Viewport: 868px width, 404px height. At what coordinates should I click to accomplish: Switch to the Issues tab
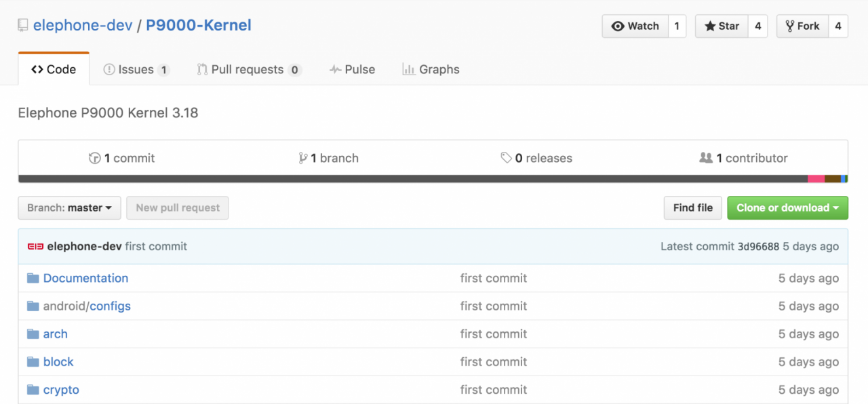click(x=136, y=69)
